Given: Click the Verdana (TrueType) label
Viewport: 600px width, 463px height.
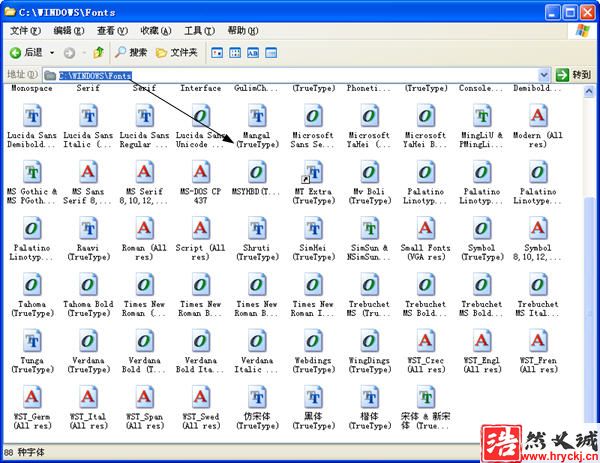Looking at the screenshot, I should click(x=88, y=365).
